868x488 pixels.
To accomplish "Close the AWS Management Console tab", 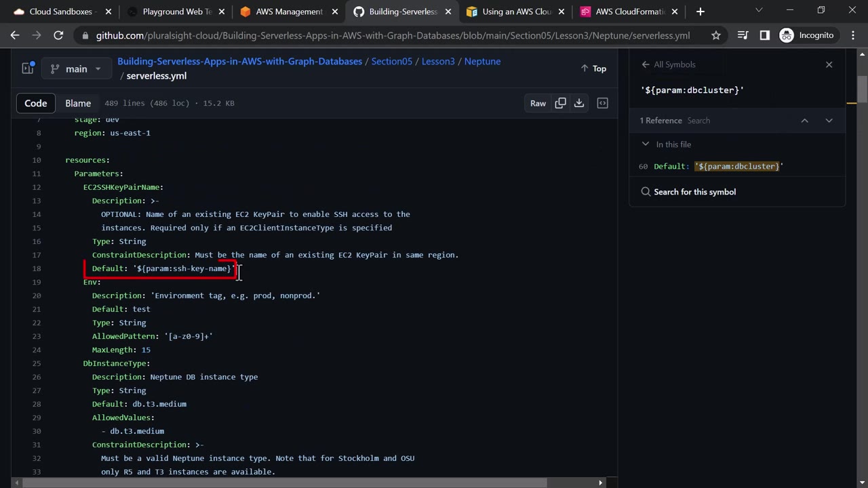I will tap(334, 12).
